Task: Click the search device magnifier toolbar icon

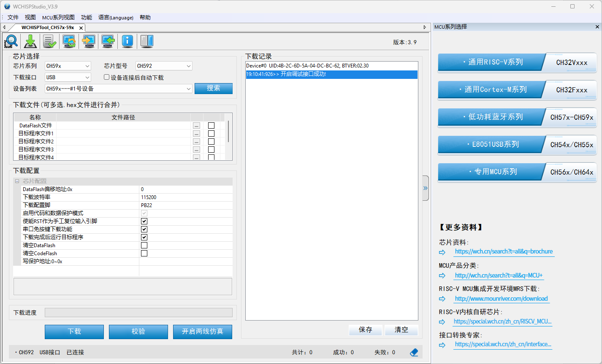Action: (x=11, y=41)
